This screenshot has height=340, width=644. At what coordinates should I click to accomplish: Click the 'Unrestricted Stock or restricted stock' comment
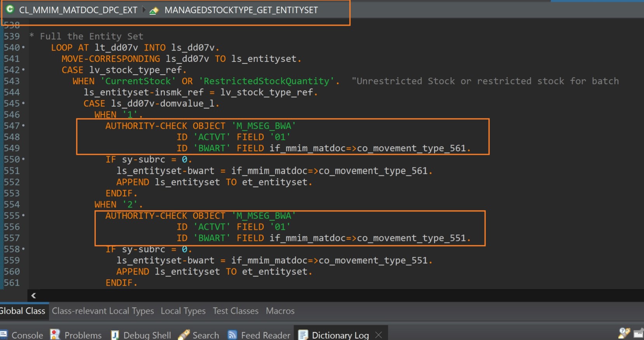click(485, 81)
